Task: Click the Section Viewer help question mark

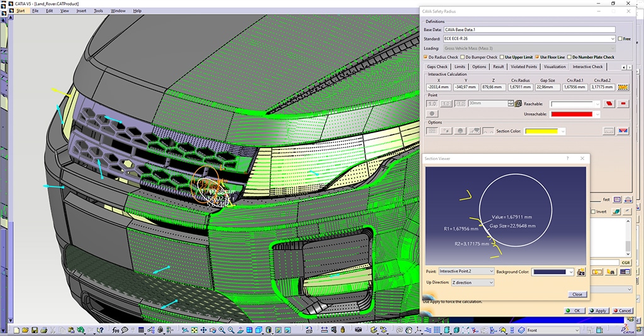Action: 568,158
